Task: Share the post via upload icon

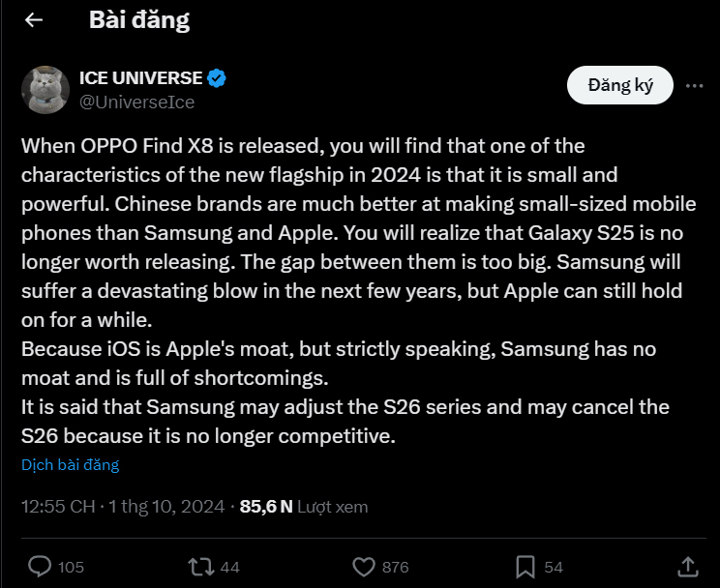Action: (688, 567)
